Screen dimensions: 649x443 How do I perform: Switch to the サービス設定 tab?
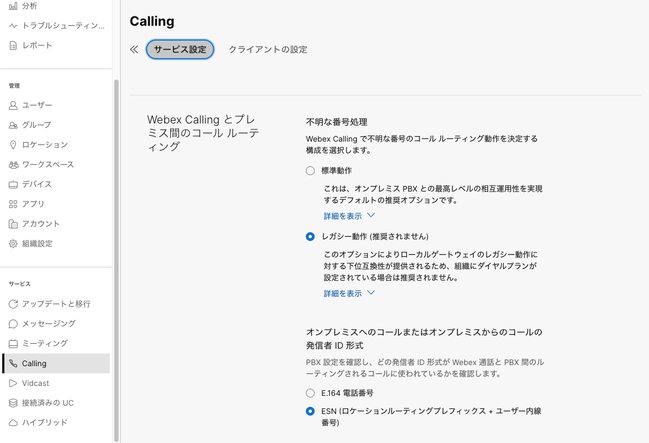click(180, 49)
